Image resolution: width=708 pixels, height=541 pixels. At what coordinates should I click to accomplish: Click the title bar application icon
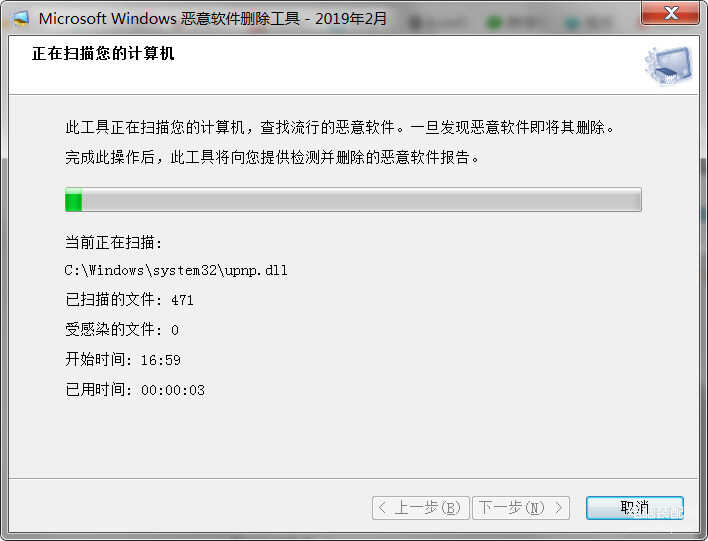[20, 18]
